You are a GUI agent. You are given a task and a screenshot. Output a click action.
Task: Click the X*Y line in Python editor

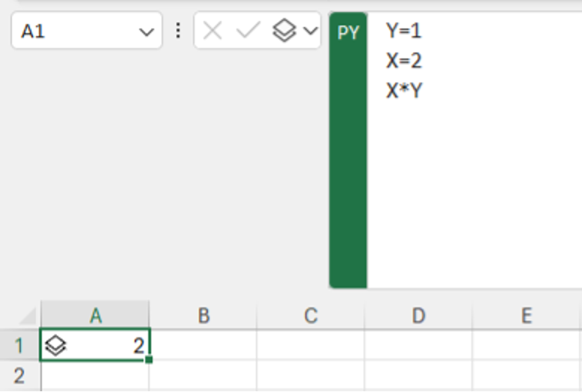click(404, 91)
